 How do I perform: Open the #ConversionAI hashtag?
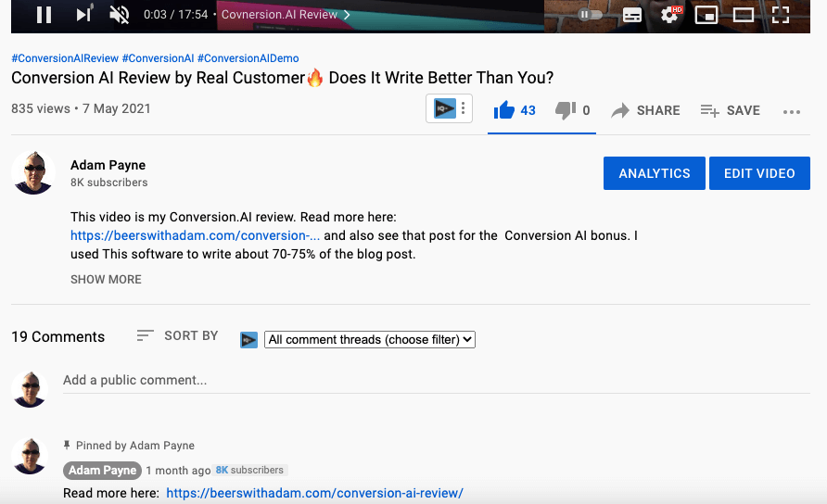click(x=158, y=58)
